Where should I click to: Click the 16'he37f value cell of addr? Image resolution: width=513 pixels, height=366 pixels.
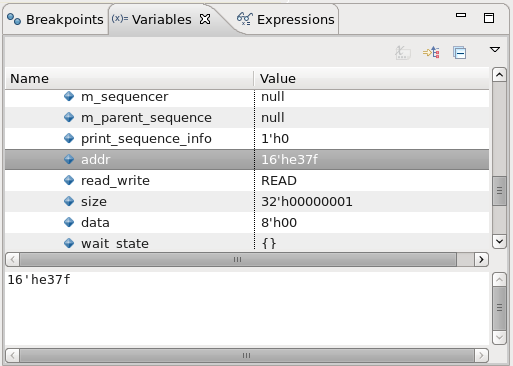click(x=289, y=160)
